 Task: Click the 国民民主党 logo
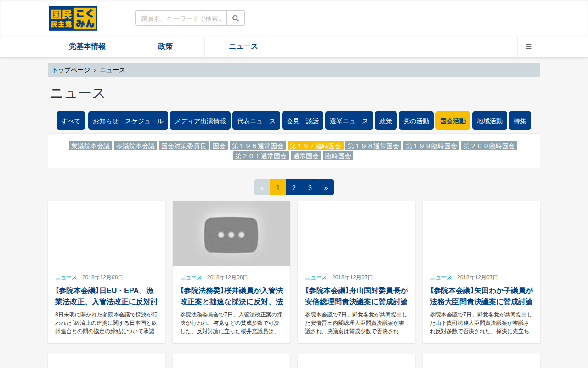(x=73, y=18)
